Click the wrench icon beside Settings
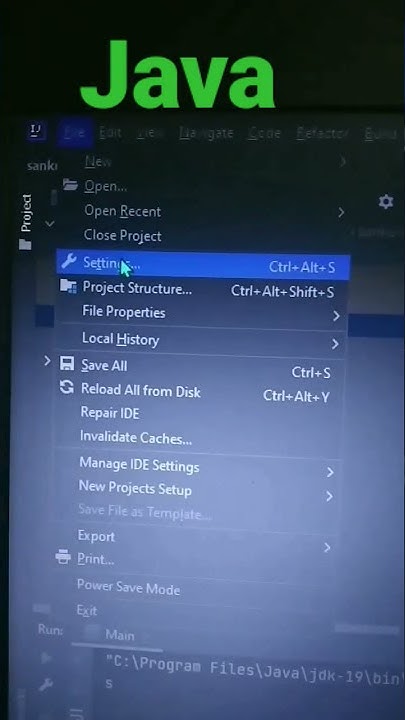The height and width of the screenshot is (720, 405). pyautogui.click(x=68, y=261)
